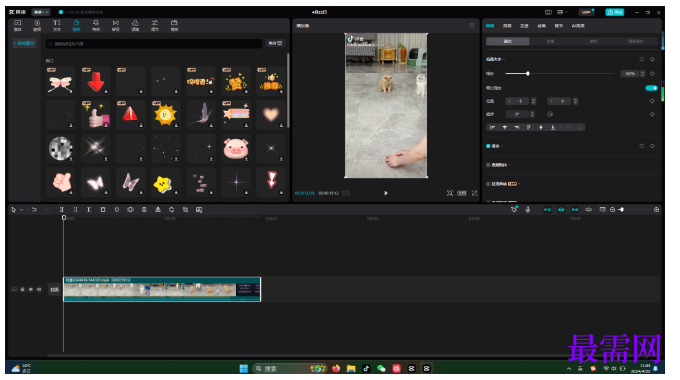Toggle linkage in timeline toolbar

[575, 210]
